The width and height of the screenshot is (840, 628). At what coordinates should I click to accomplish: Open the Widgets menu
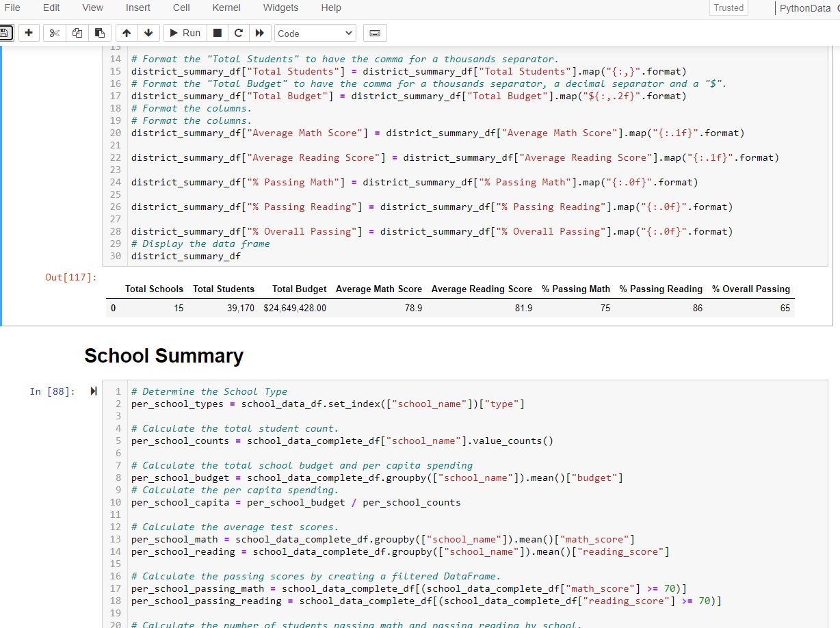pos(280,8)
